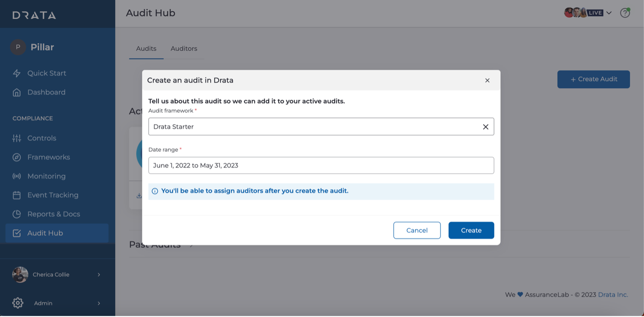Select the Audits tab
This screenshot has height=317, width=644.
(x=146, y=49)
